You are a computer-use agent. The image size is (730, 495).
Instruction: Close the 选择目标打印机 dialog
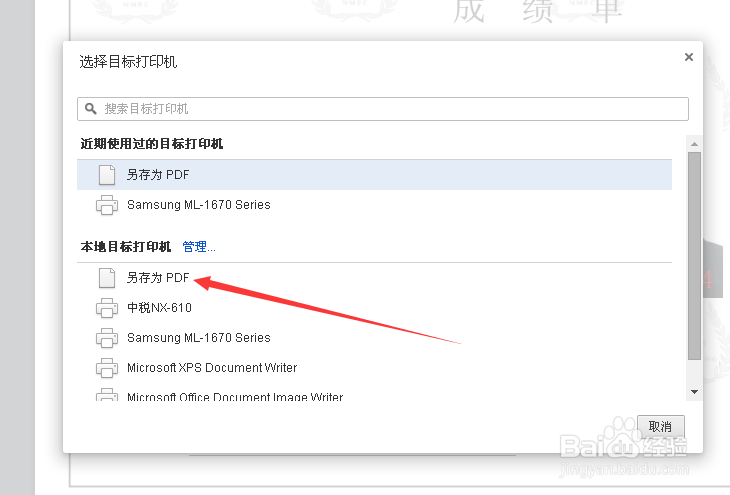[689, 57]
